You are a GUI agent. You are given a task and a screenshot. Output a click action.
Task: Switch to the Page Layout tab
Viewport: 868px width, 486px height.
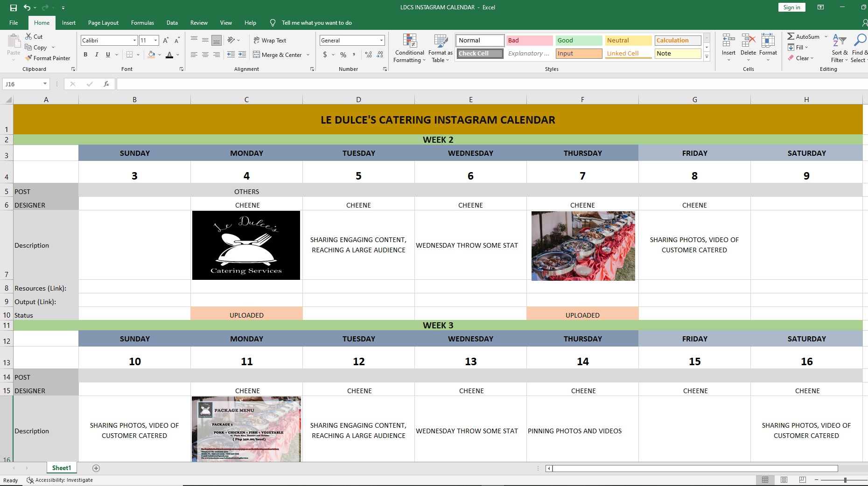point(103,23)
